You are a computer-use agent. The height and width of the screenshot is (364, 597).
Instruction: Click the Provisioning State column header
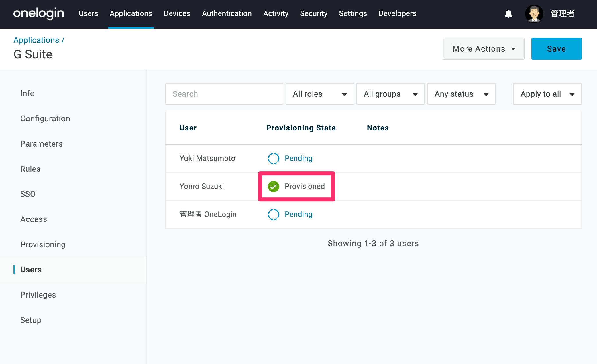click(x=301, y=128)
